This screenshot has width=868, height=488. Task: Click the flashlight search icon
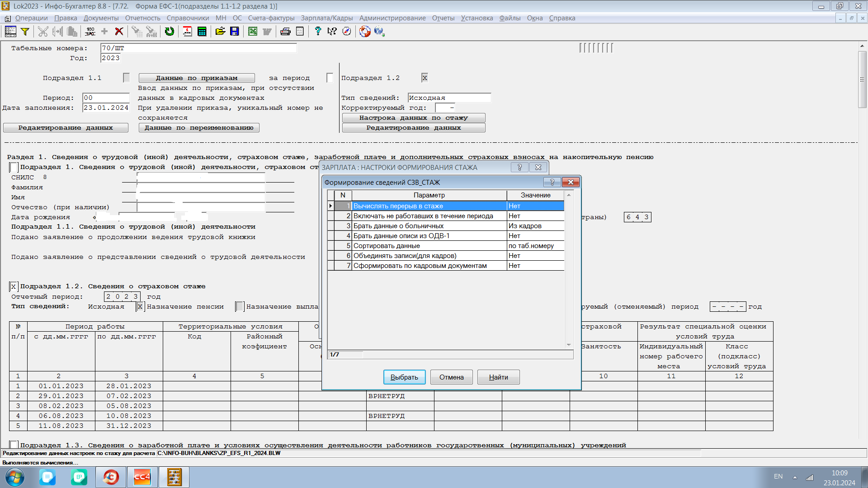(137, 31)
